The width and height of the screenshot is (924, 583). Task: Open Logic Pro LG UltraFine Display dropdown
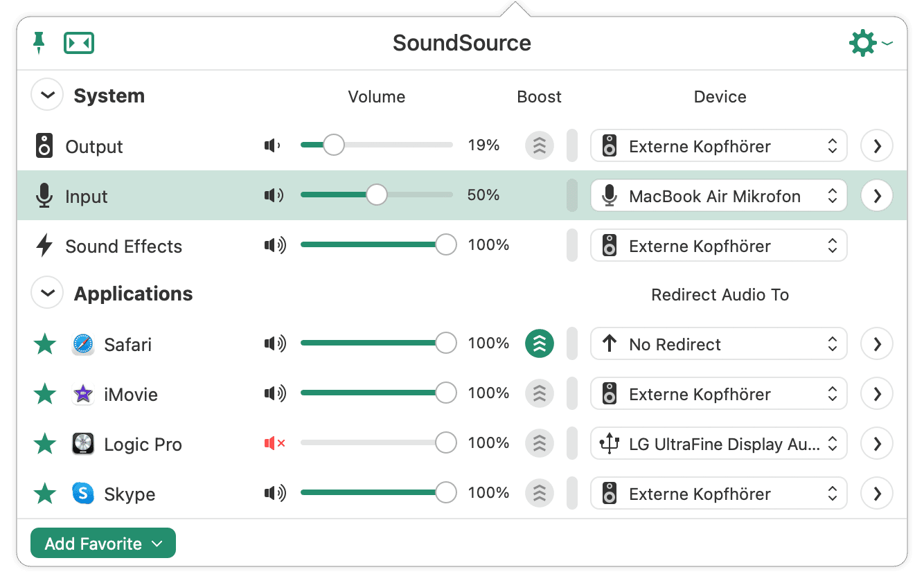click(719, 444)
